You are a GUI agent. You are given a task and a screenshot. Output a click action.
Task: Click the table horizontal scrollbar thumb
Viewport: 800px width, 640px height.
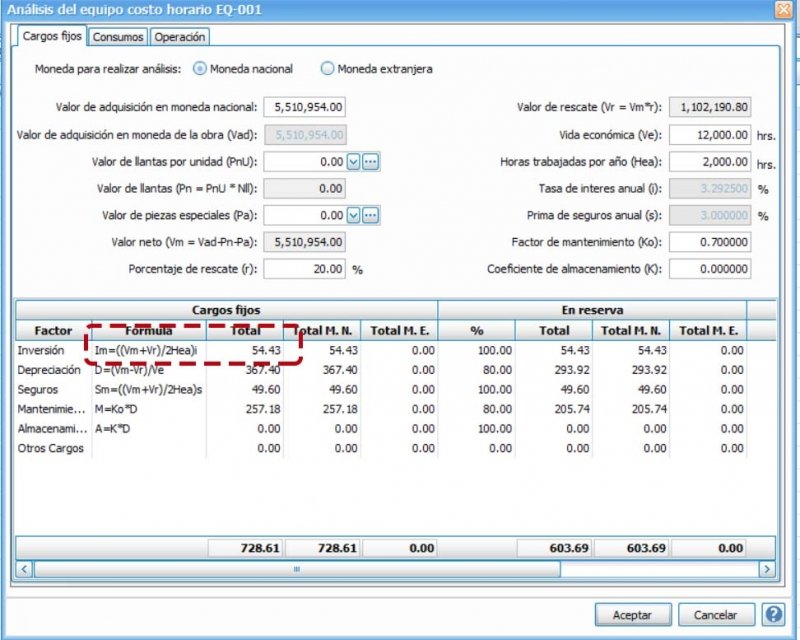pos(296,569)
